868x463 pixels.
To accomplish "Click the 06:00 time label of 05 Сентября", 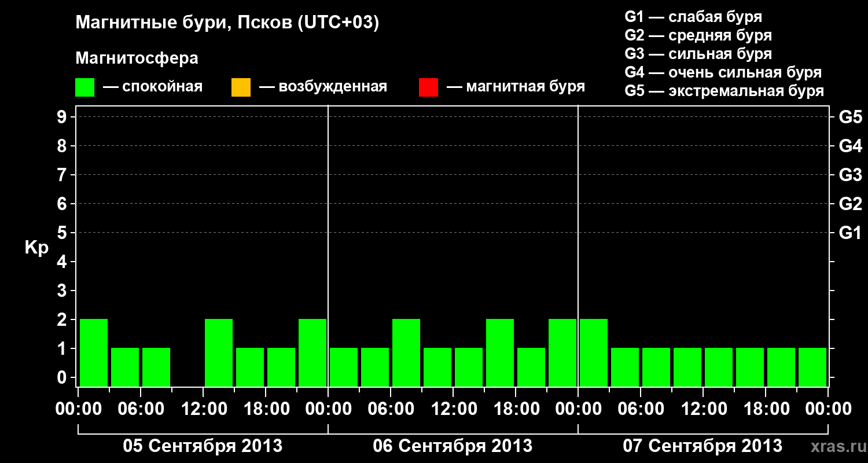I will tap(141, 409).
